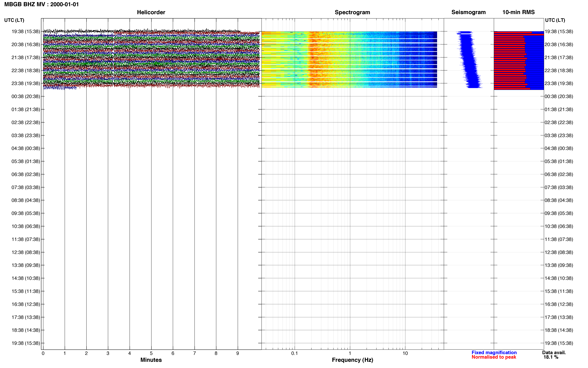Click the '8' minutes tick label
Image resolution: width=588 pixels, height=368 pixels.
coord(216,353)
